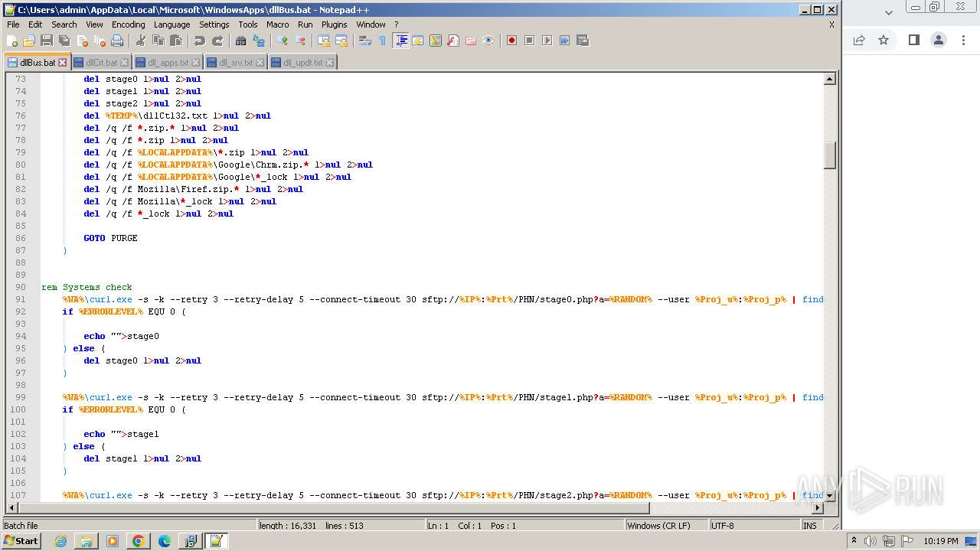This screenshot has height=551, width=980.
Task: Click the Close document toolbar icon
Action: tap(82, 41)
